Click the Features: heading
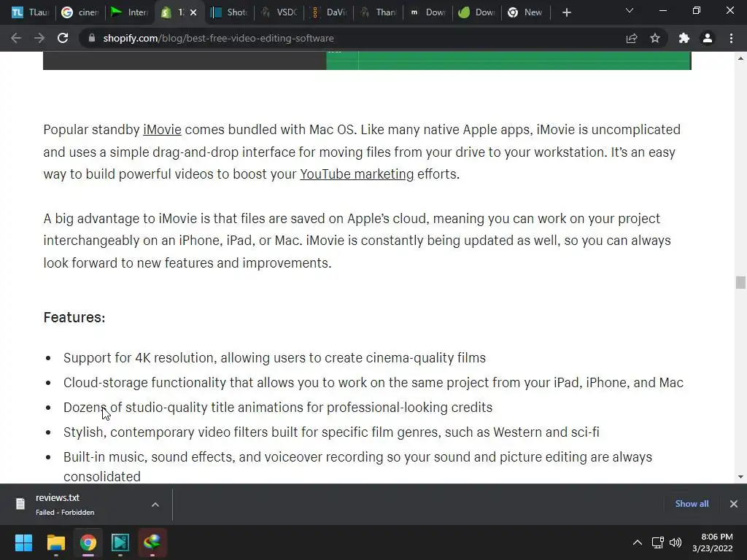The width and height of the screenshot is (747, 560). tap(74, 317)
